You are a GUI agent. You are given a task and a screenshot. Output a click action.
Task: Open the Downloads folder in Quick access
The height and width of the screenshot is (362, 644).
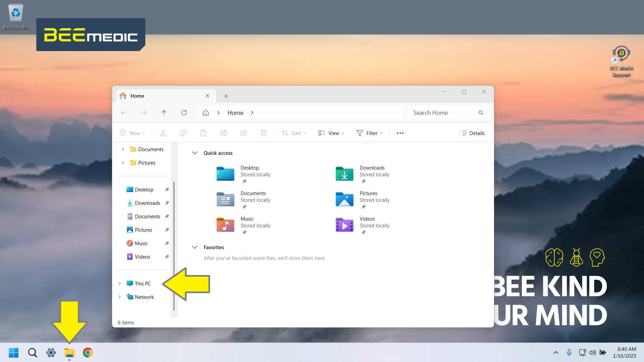point(345,174)
